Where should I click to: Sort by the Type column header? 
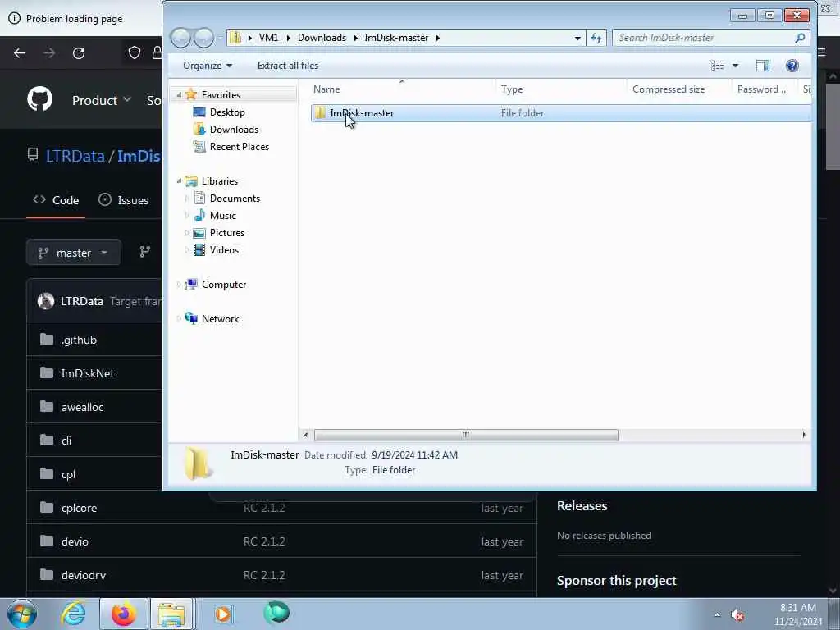[x=561, y=89]
